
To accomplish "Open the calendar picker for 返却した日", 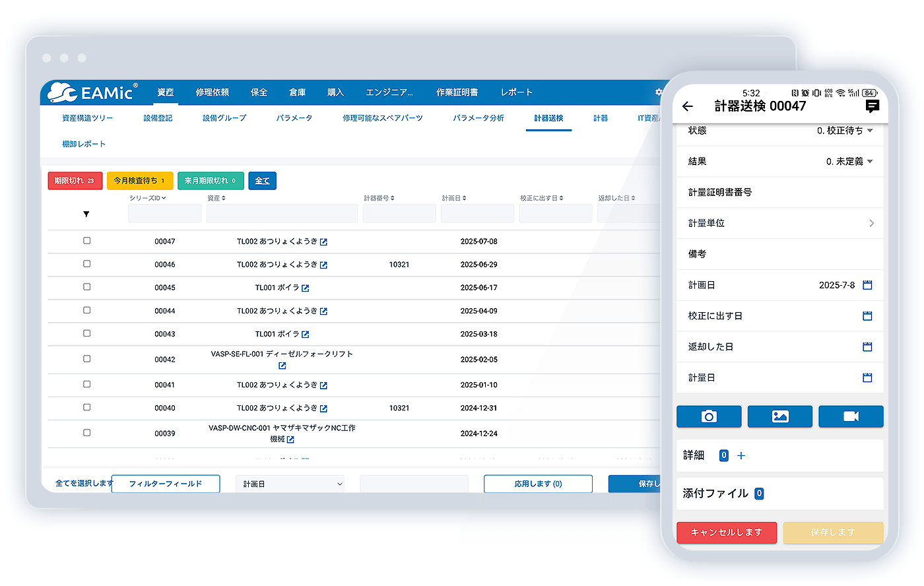I will pos(867,346).
